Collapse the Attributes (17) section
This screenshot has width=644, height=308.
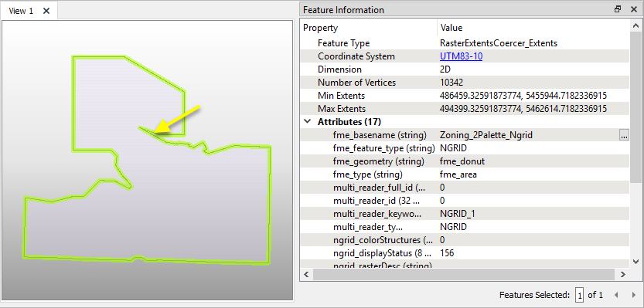click(x=307, y=122)
